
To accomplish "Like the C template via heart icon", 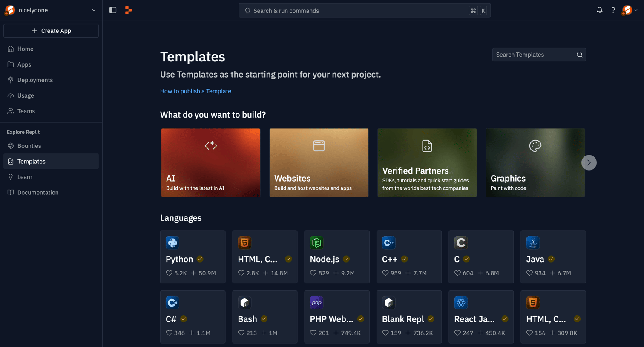I will [457, 273].
